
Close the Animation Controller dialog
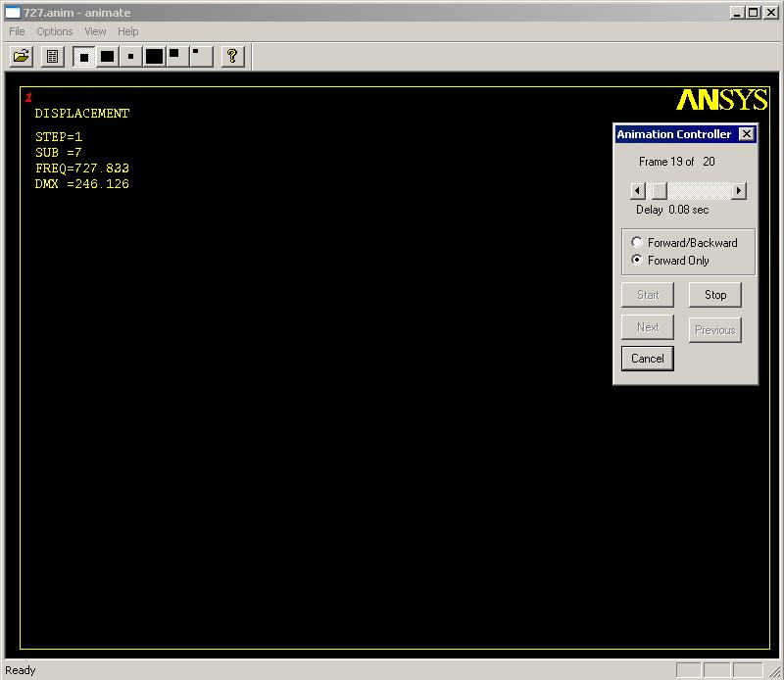pyautogui.click(x=747, y=134)
